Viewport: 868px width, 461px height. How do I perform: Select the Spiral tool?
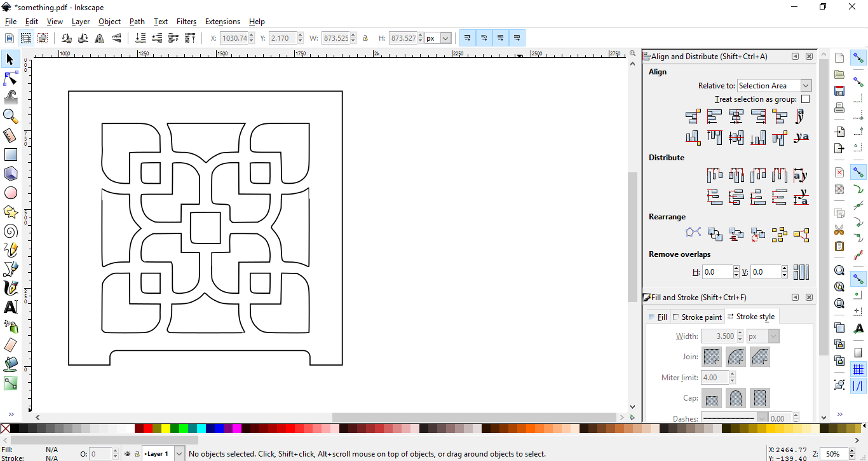point(10,231)
